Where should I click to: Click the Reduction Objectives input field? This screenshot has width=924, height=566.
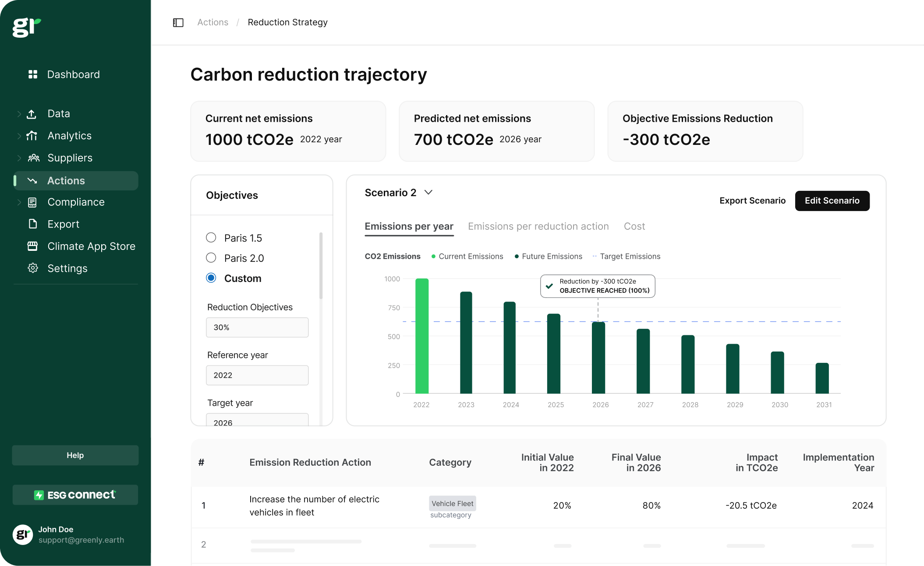(258, 327)
